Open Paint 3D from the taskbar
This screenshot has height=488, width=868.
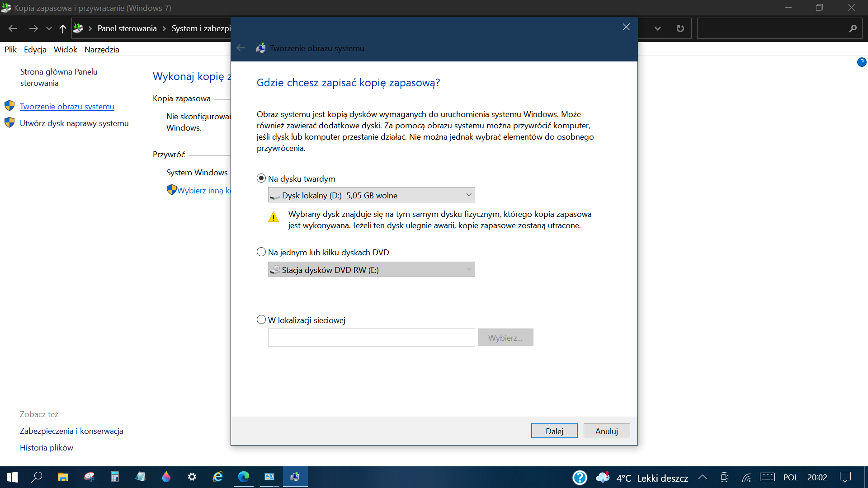[x=166, y=477]
